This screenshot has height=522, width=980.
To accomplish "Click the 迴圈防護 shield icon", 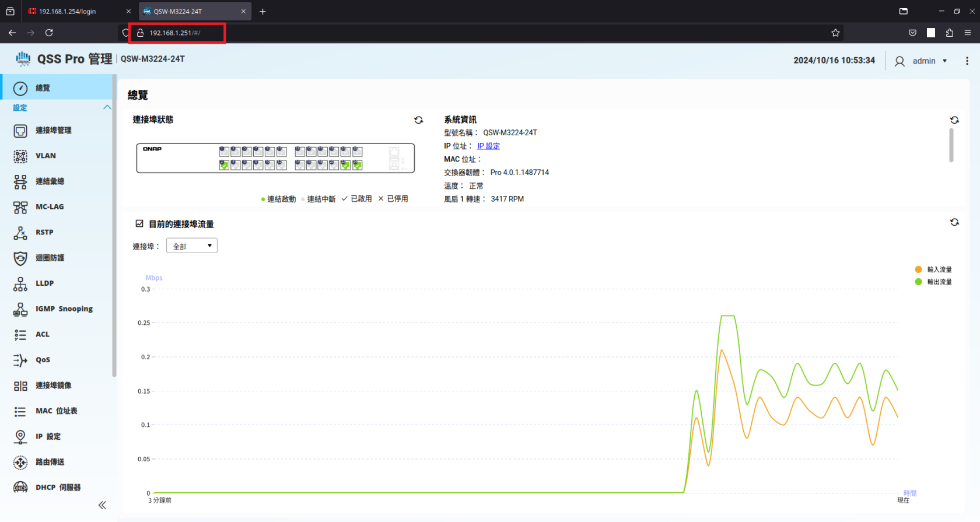I will 20,258.
